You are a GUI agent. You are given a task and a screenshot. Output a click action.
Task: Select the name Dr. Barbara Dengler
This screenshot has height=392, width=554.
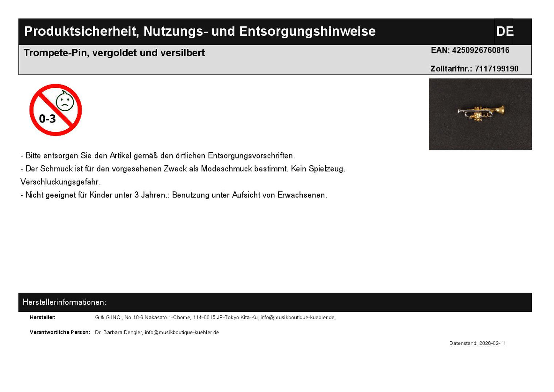pyautogui.click(x=118, y=333)
